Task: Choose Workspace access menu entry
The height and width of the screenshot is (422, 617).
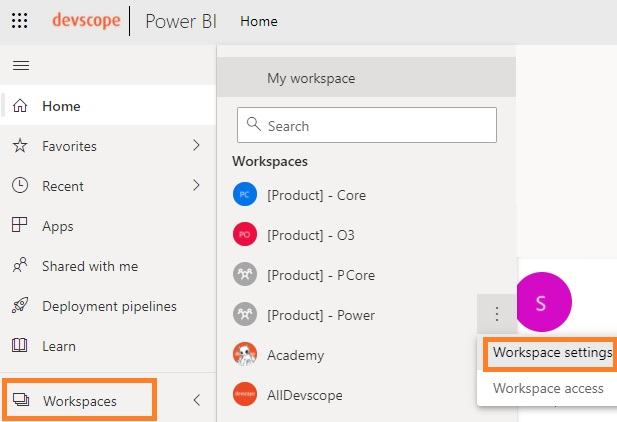Action: point(548,388)
